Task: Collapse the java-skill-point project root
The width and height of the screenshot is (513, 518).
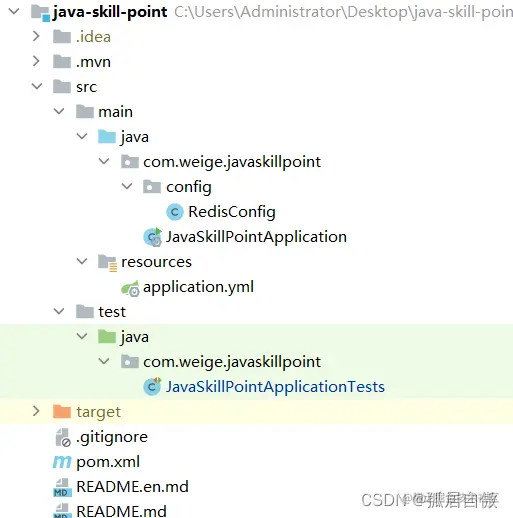Action: 14,12
